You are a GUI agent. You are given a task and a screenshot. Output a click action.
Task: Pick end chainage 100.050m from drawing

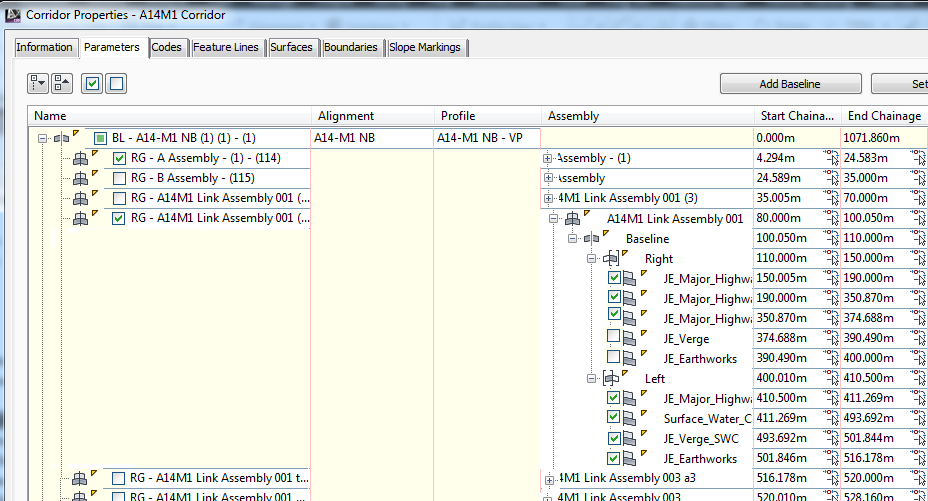tap(919, 218)
